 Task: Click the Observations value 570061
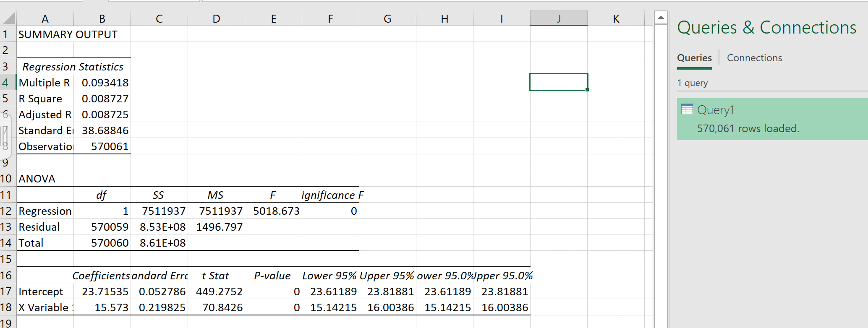click(102, 146)
